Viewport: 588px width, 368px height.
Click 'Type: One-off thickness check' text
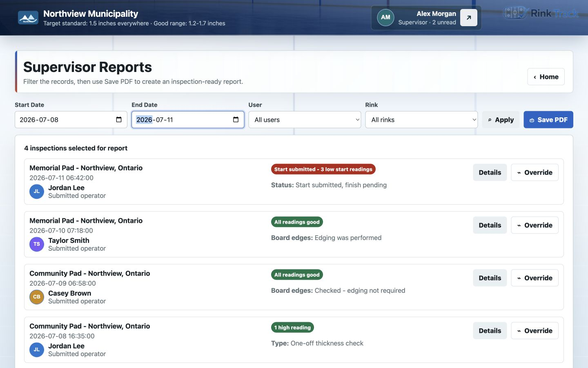coord(317,343)
